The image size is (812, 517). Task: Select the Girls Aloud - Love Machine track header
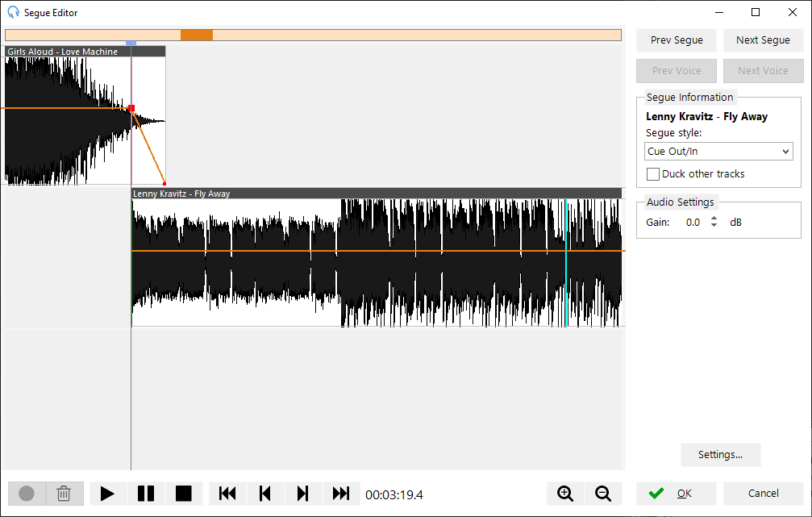click(85, 52)
